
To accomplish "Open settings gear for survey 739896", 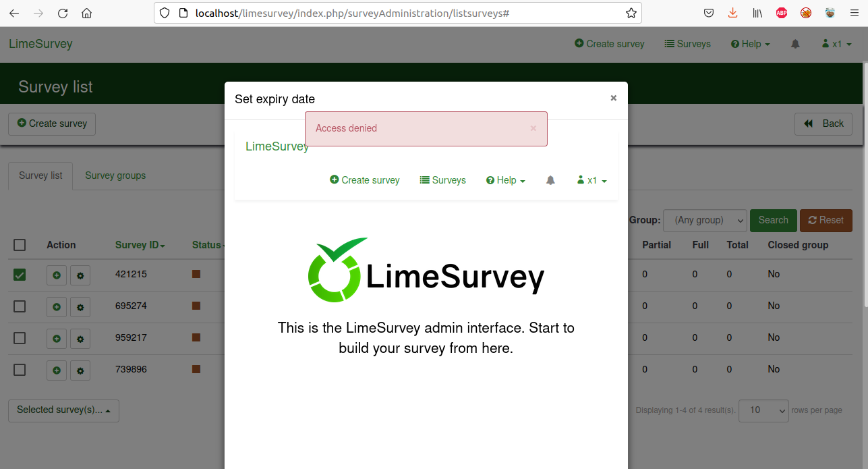I will (80, 370).
